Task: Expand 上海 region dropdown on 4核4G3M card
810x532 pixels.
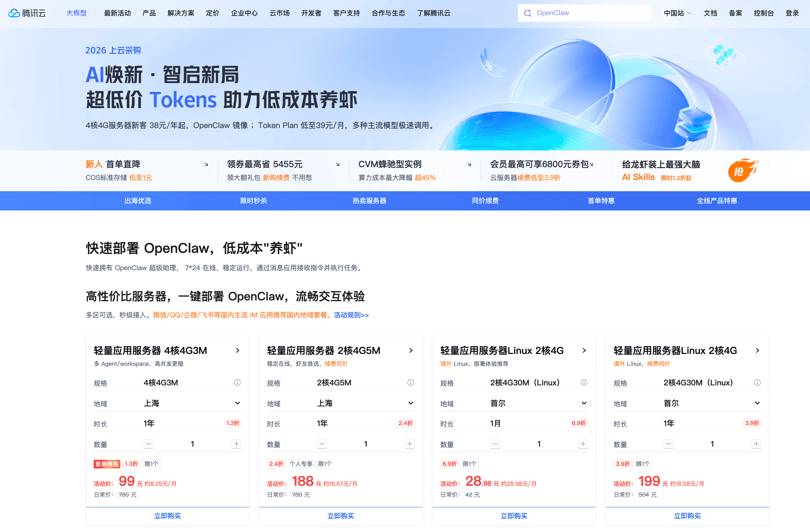Action: pyautogui.click(x=237, y=403)
